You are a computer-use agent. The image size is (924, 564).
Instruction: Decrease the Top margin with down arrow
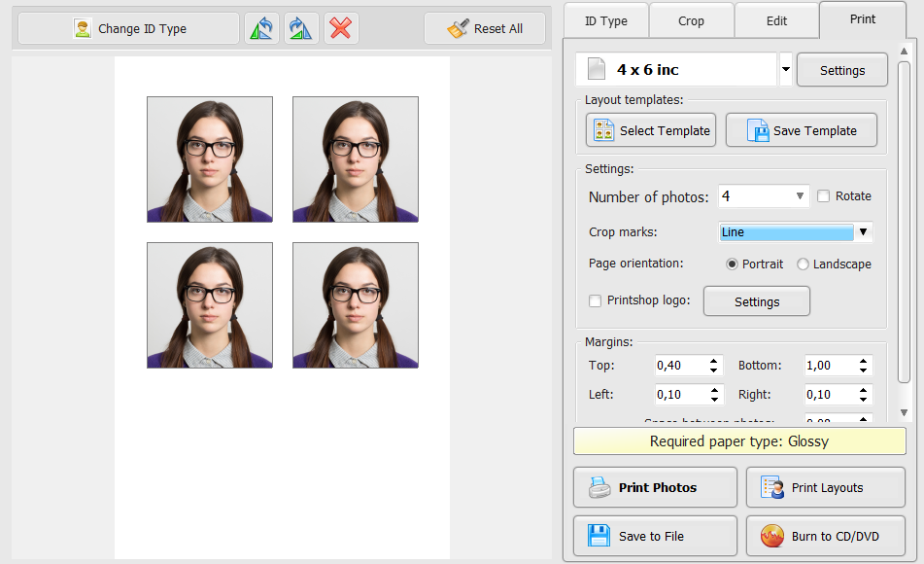[x=713, y=370]
